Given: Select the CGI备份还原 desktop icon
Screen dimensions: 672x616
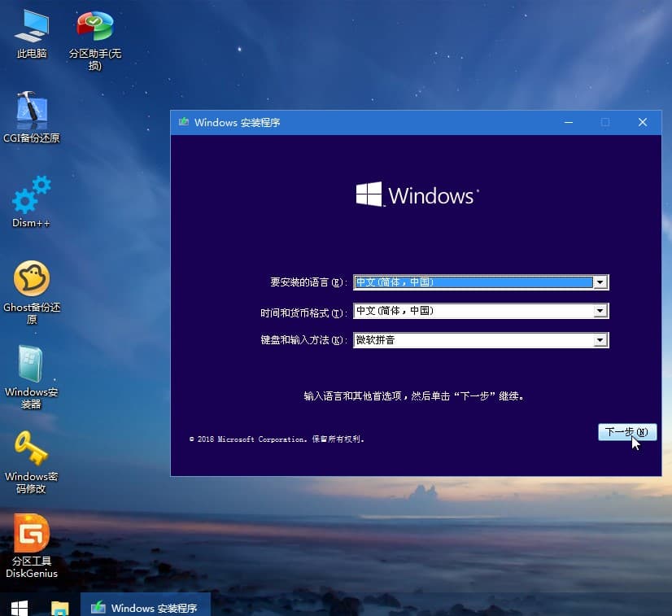Looking at the screenshot, I should 31,117.
